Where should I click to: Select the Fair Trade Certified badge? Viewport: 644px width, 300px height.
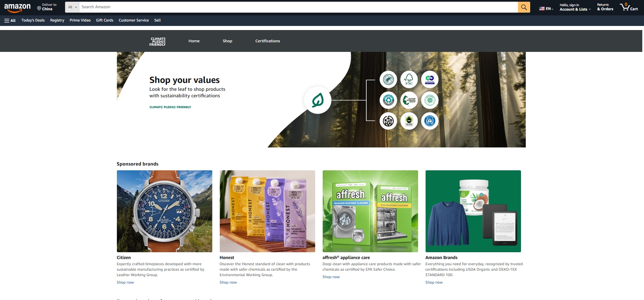pyautogui.click(x=409, y=121)
